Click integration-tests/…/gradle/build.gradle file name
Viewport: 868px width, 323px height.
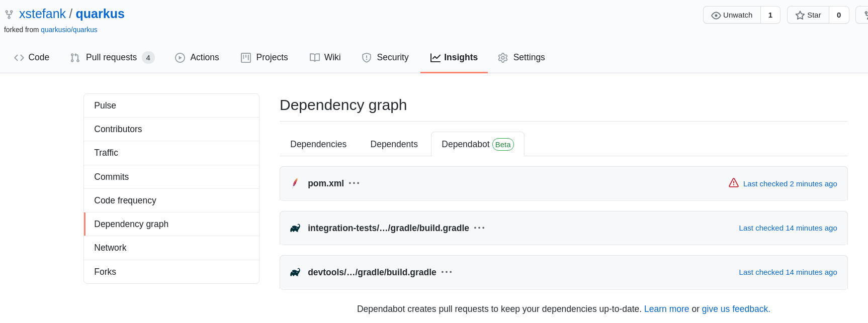(x=388, y=228)
